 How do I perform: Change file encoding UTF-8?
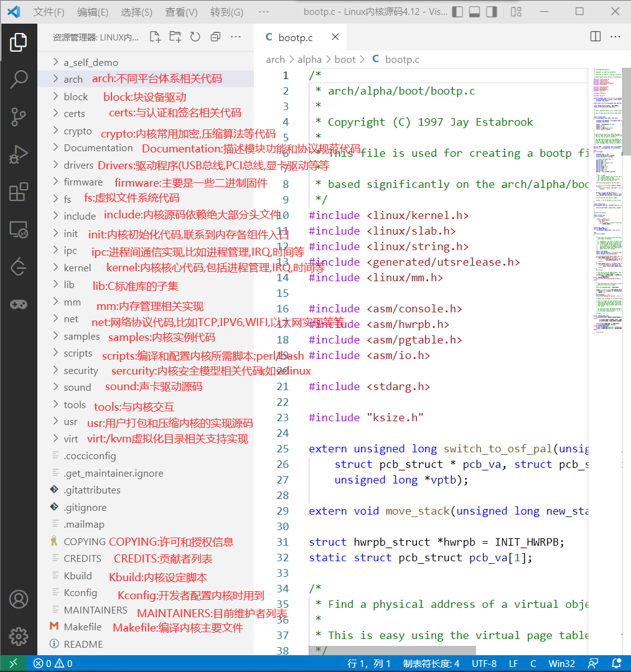(x=484, y=663)
